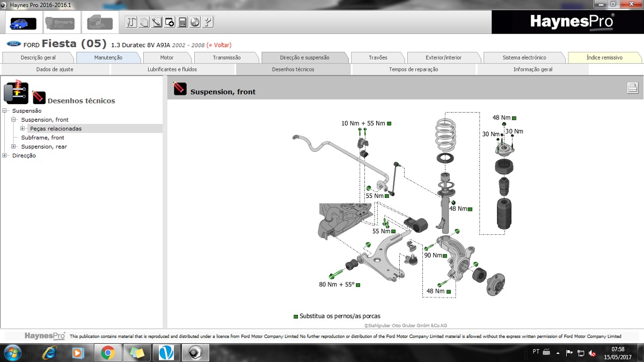Screen dimensions: 644x362
Task: Expand the Direcção tree node
Action: pyautogui.click(x=5, y=156)
